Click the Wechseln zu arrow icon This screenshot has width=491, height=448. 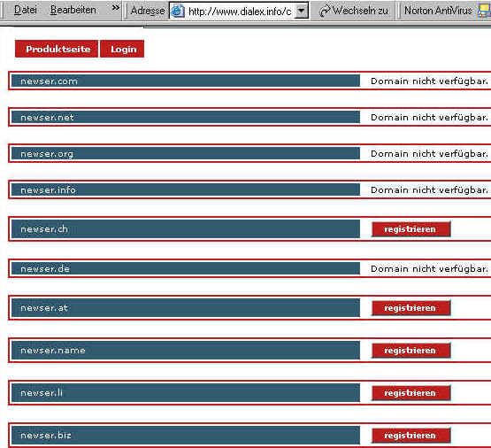point(325,12)
